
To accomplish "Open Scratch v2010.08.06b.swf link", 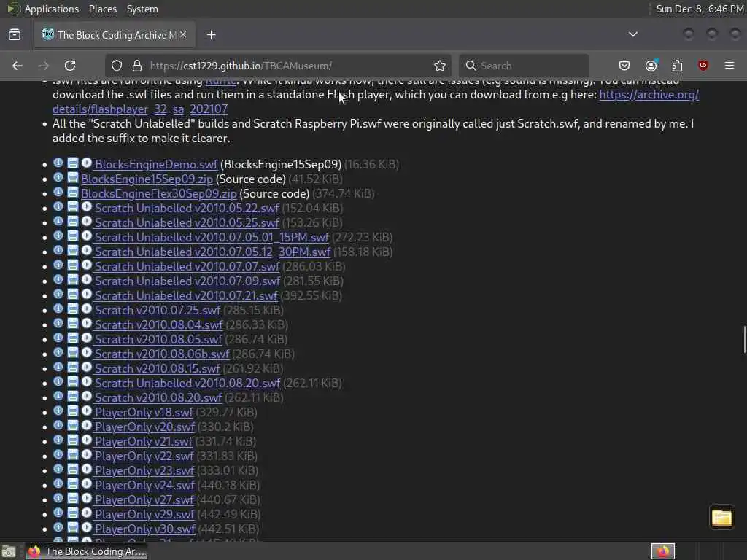I will point(162,354).
